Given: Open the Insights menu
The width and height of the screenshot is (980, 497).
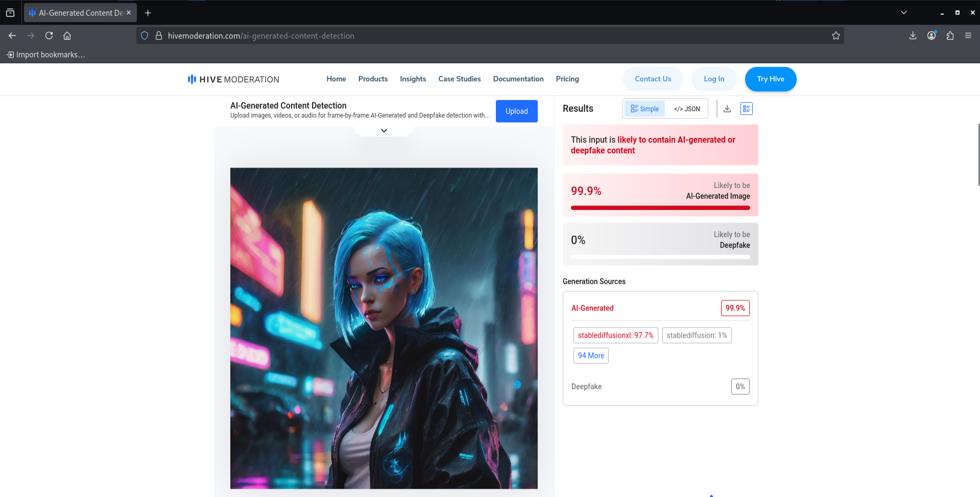Looking at the screenshot, I should [x=413, y=79].
